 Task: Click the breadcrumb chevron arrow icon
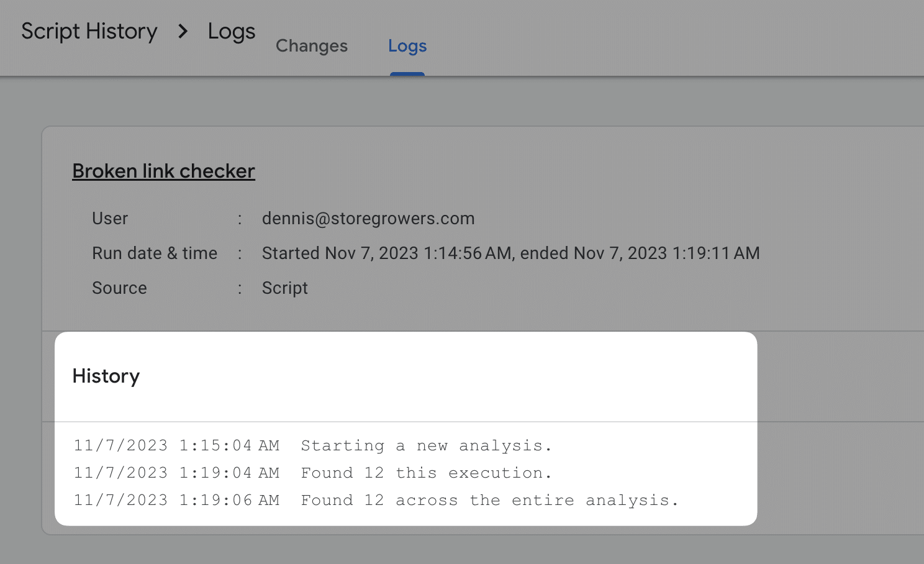183,31
